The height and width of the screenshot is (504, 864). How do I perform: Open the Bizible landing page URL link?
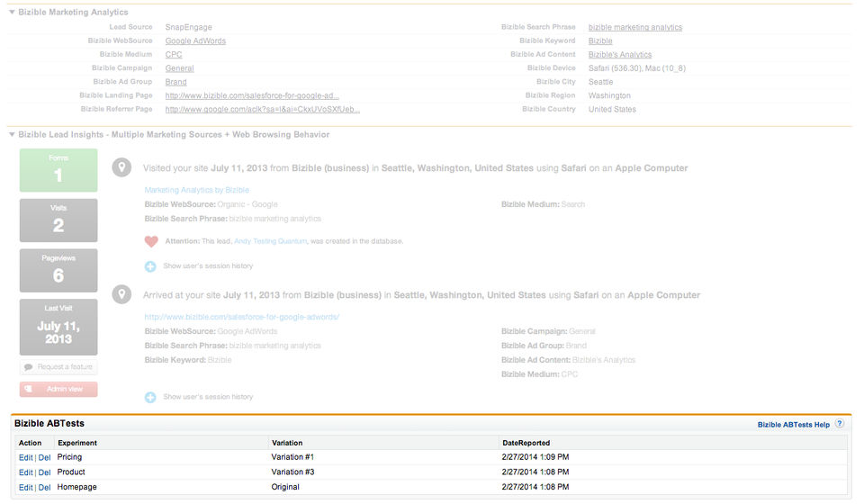pyautogui.click(x=252, y=95)
